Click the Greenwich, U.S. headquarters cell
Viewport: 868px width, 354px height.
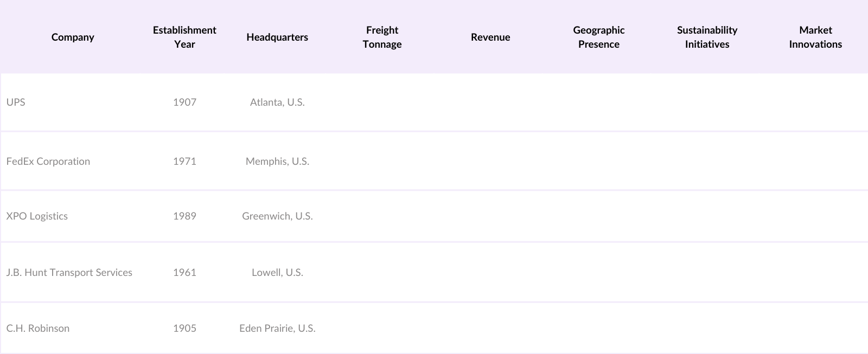coord(277,216)
